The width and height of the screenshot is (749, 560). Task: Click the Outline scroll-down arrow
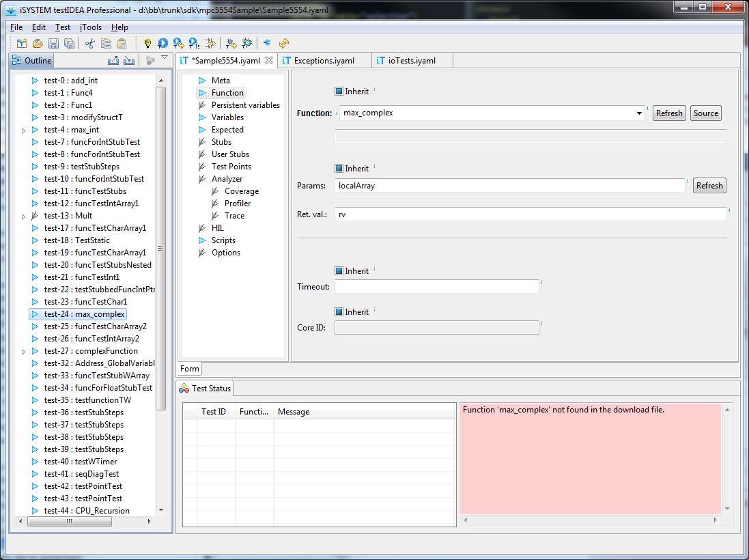pyautogui.click(x=161, y=510)
